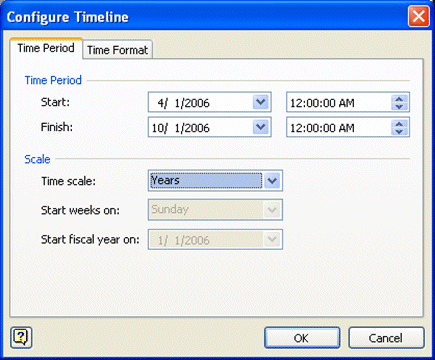Click the disabled Start fiscal year date dropdown

pos(215,239)
